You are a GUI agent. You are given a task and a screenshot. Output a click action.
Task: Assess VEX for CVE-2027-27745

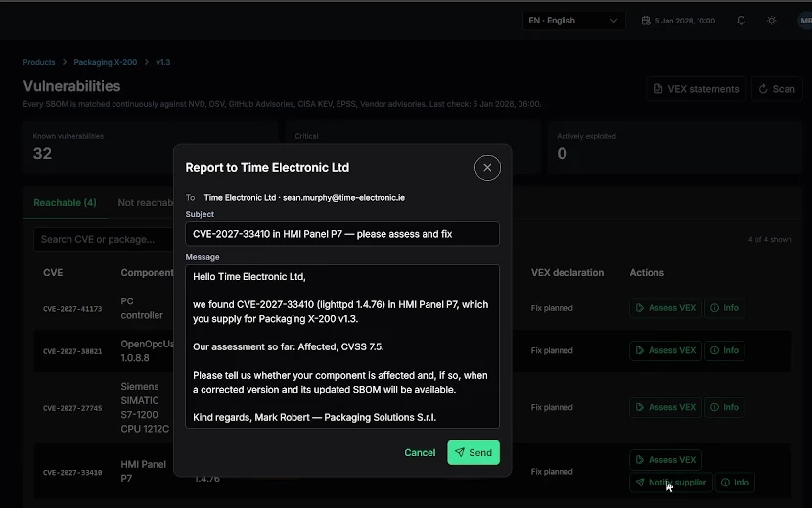click(x=665, y=407)
